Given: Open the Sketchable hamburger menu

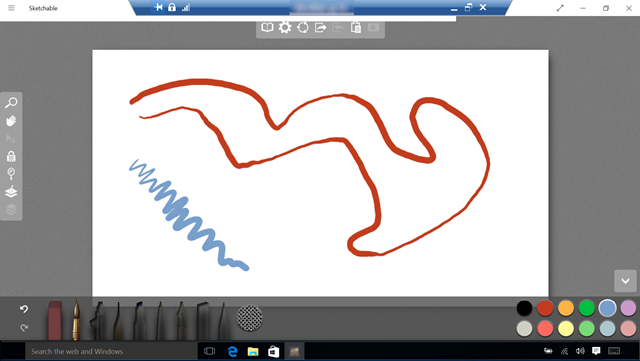Looking at the screenshot, I should click(x=11, y=8).
